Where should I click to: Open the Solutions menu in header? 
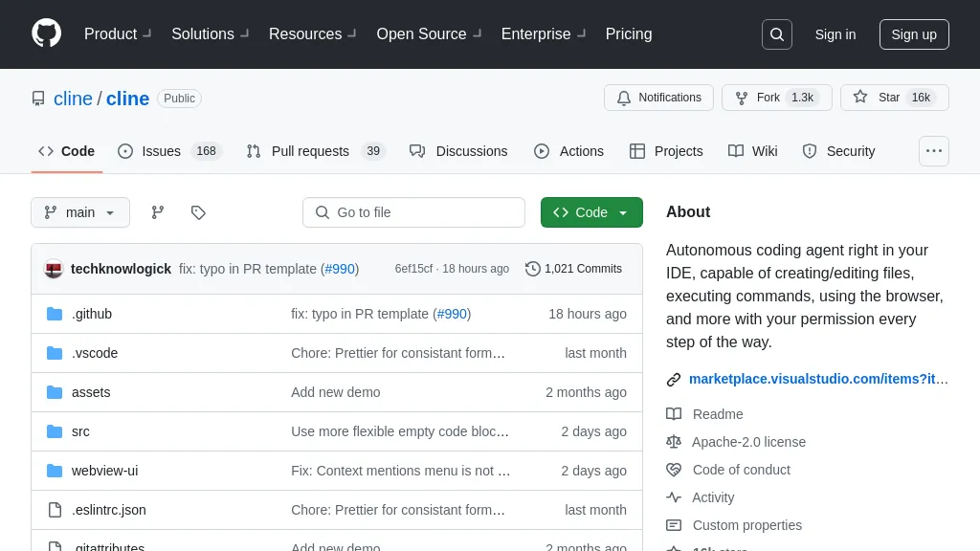(x=211, y=33)
